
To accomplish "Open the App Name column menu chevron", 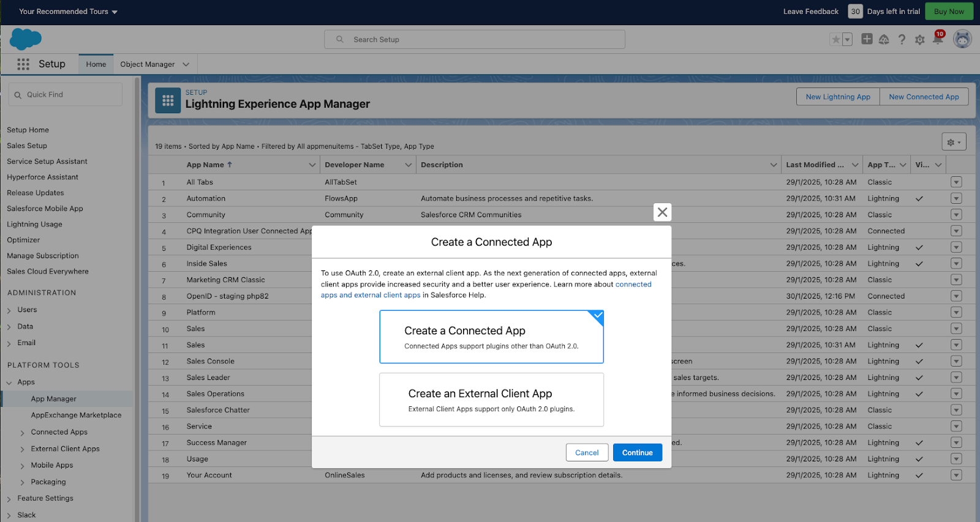I will point(312,165).
